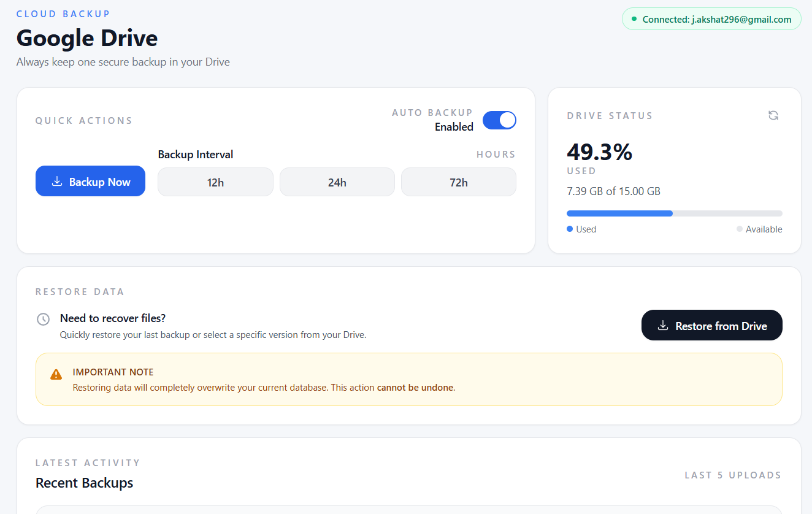Start Restore from Drive
The image size is (812, 514).
[711, 325]
